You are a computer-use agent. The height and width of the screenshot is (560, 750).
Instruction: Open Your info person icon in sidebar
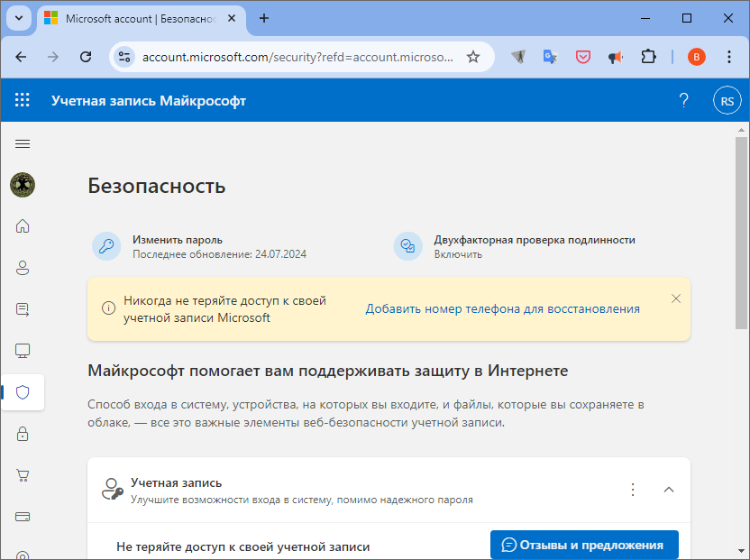[x=23, y=268]
